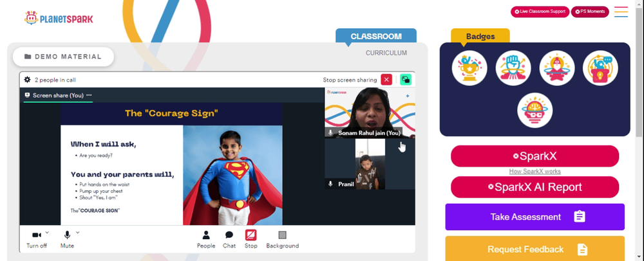Click the Courage Sign slide title
This screenshot has width=644, height=261.
pos(171,113)
